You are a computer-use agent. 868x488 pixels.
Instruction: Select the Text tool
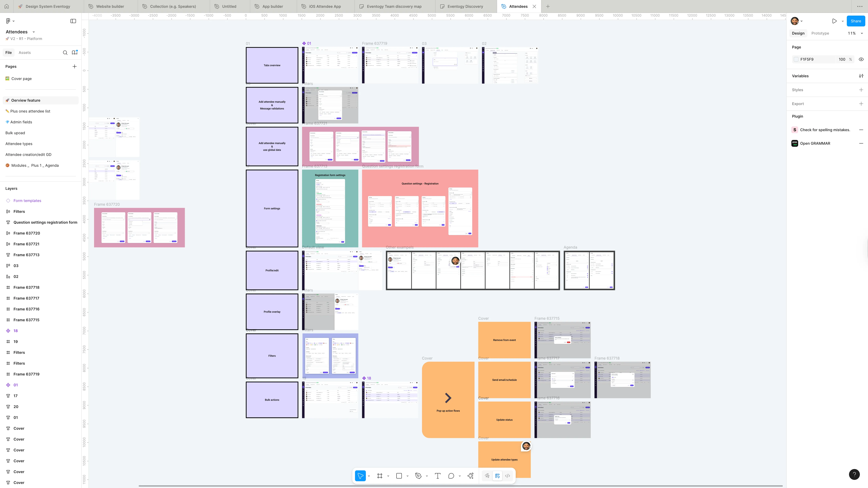click(x=437, y=476)
